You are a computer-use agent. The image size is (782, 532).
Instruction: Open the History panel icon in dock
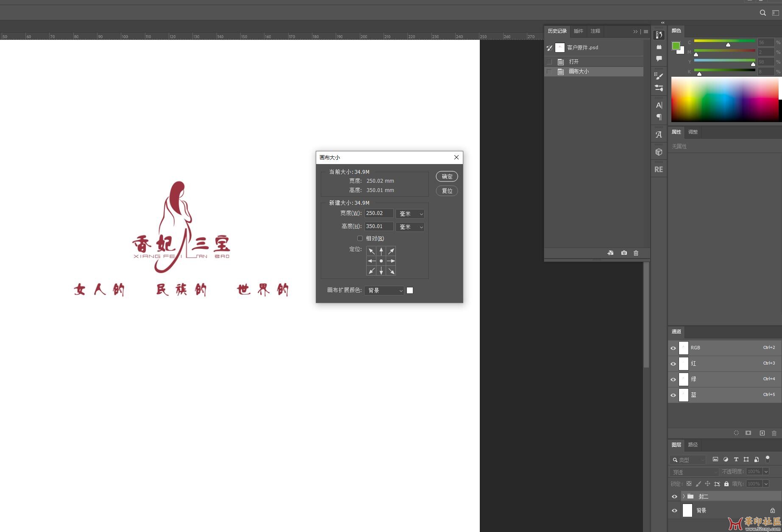[659, 35]
